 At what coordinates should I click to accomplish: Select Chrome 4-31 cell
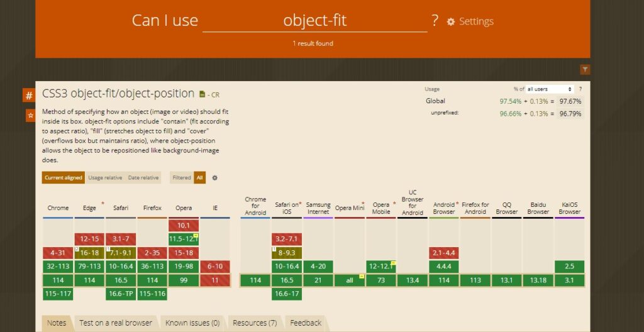coord(58,253)
